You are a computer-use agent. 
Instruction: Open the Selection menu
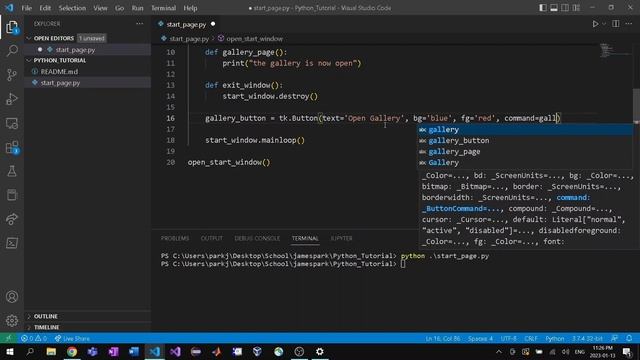(x=72, y=8)
